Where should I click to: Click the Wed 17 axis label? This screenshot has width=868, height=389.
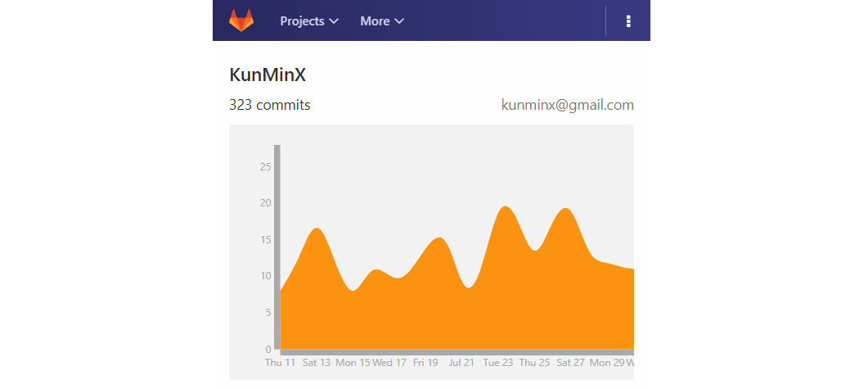coord(389,363)
